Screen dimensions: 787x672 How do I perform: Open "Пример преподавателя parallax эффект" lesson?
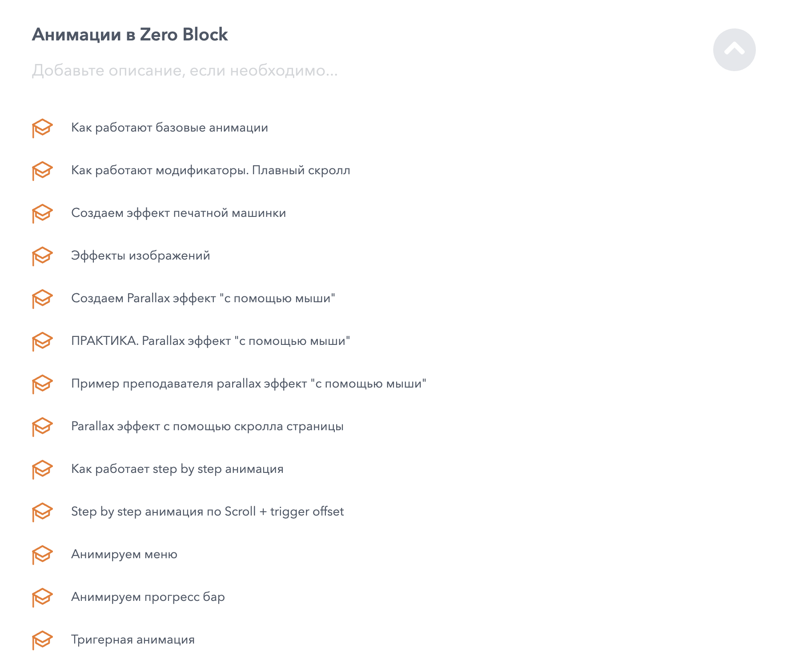point(249,384)
